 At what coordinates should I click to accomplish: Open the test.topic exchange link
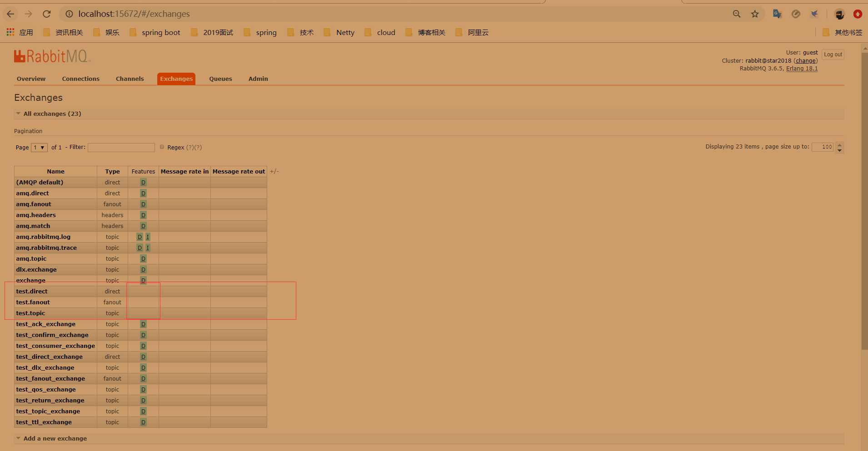[x=30, y=313]
